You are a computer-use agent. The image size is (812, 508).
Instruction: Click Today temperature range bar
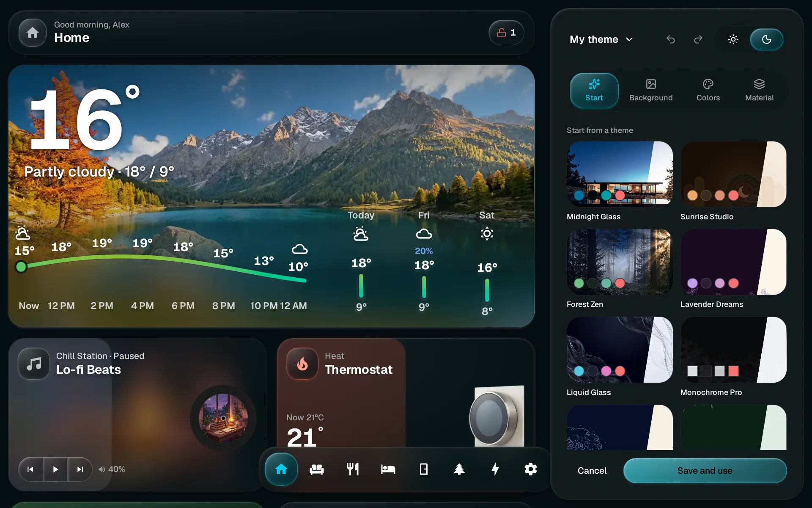point(361,286)
